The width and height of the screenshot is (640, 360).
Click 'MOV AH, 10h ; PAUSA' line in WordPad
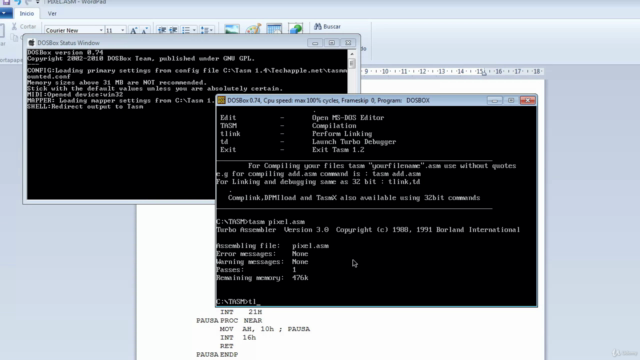(265, 329)
